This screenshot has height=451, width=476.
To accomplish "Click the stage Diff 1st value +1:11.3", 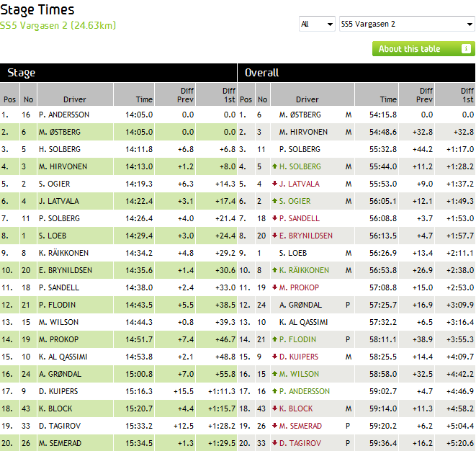I will pyautogui.click(x=222, y=392).
